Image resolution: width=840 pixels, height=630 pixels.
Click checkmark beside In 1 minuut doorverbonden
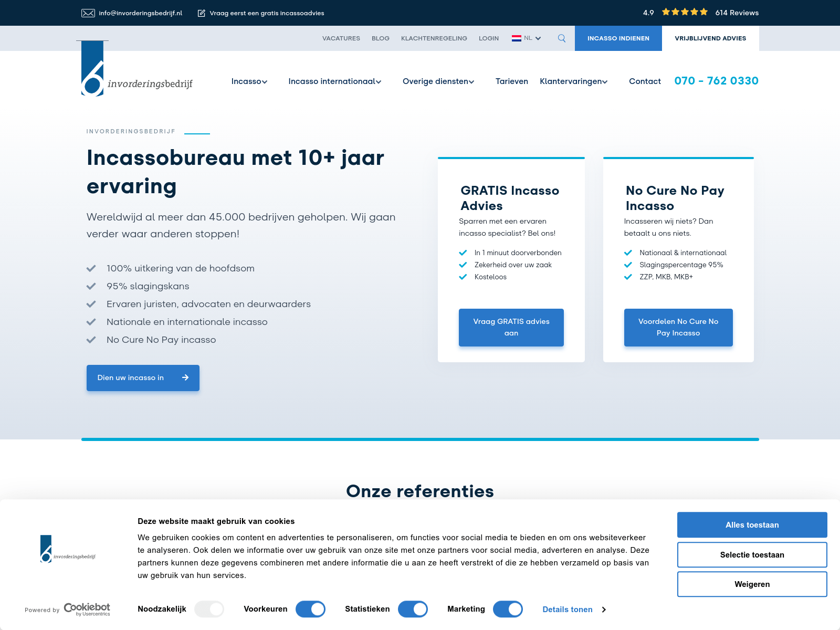463,253
